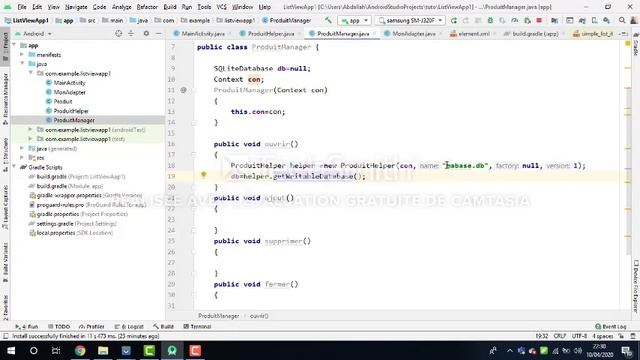
Task: Click the Debug app bug icon
Action: coord(490,20)
